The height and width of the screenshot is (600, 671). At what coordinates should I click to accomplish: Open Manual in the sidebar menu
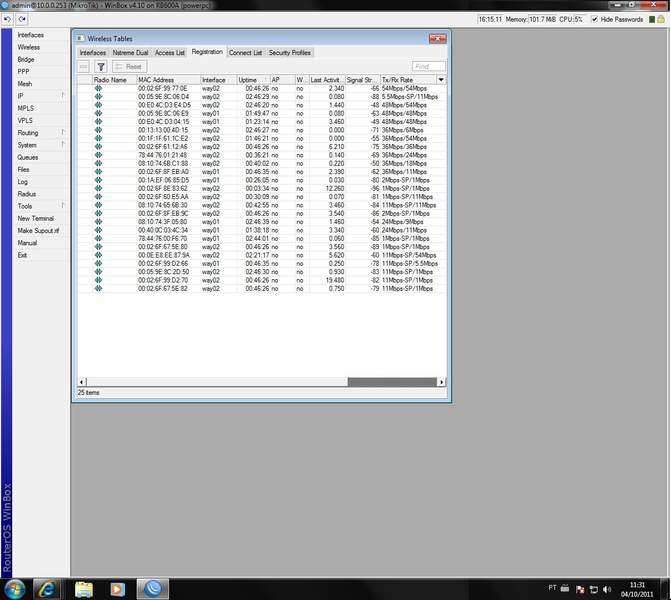27,243
